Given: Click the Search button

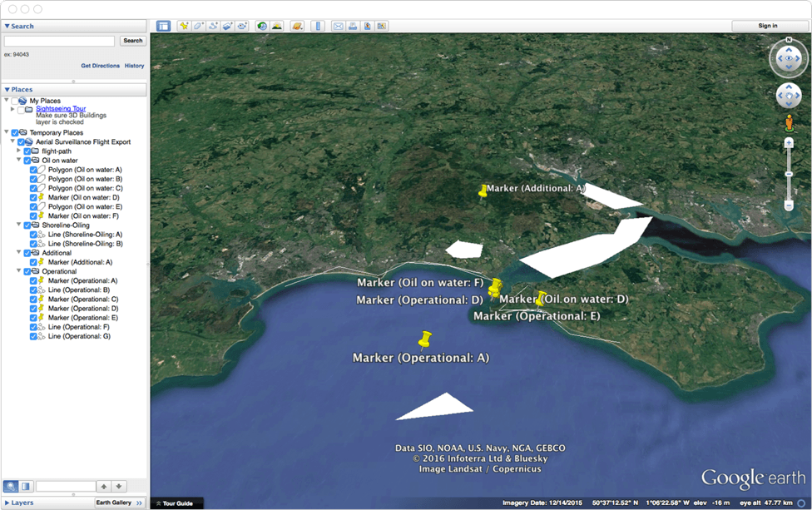Looking at the screenshot, I should tap(133, 41).
